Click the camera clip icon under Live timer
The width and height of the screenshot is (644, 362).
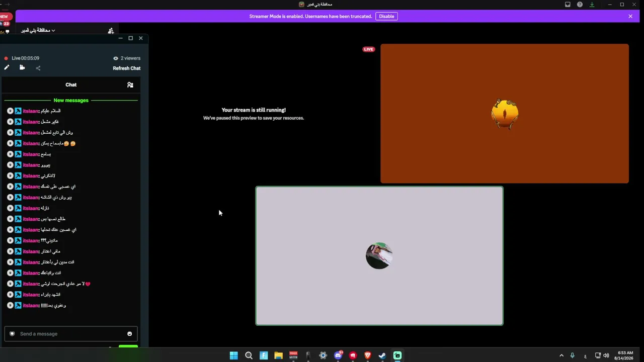point(22,67)
